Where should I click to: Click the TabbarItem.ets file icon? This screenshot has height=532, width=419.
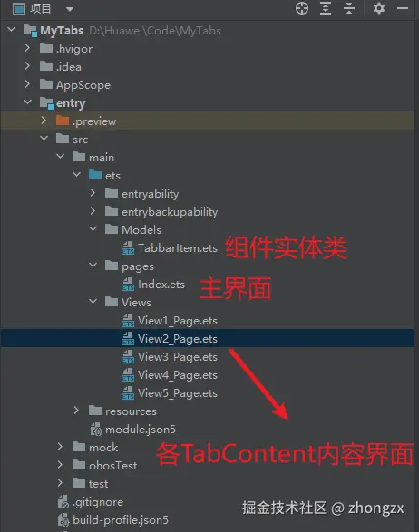point(128,248)
